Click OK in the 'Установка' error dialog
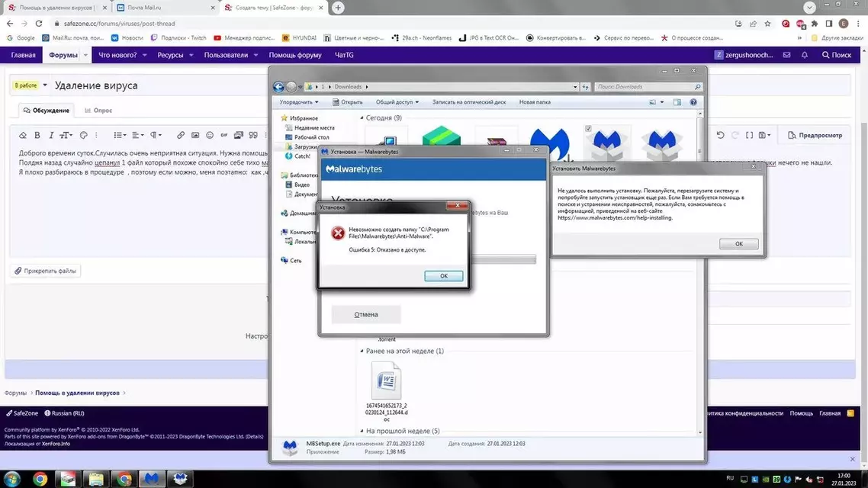 click(443, 275)
